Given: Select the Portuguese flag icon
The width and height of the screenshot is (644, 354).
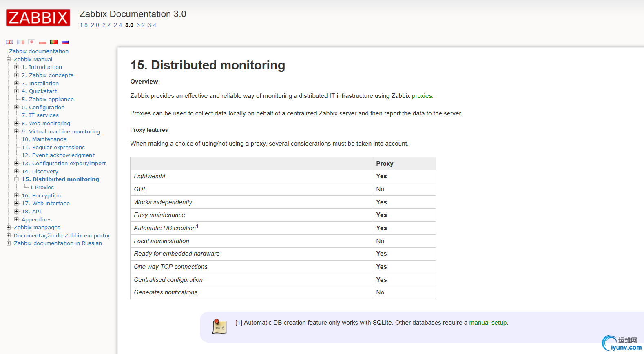Looking at the screenshot, I should (x=54, y=42).
